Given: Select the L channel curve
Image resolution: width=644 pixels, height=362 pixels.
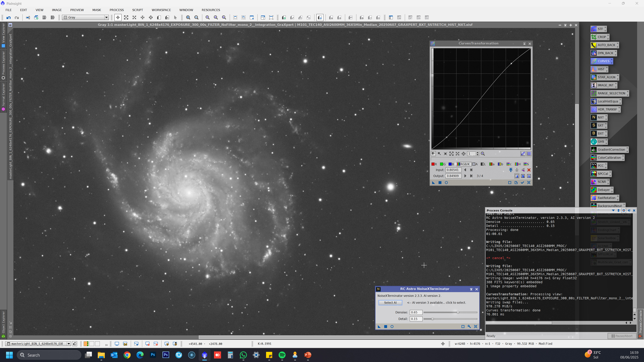Looking at the screenshot, I should (483, 164).
